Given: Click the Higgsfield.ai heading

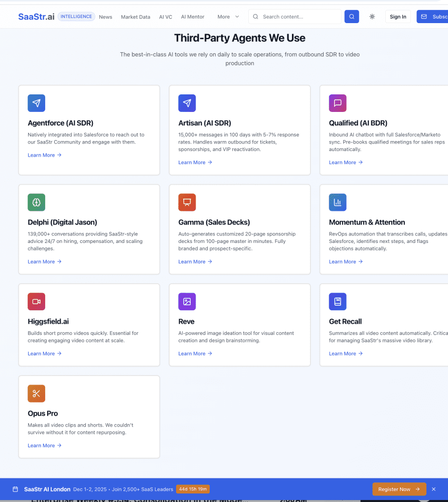Looking at the screenshot, I should pyautogui.click(x=48, y=321).
